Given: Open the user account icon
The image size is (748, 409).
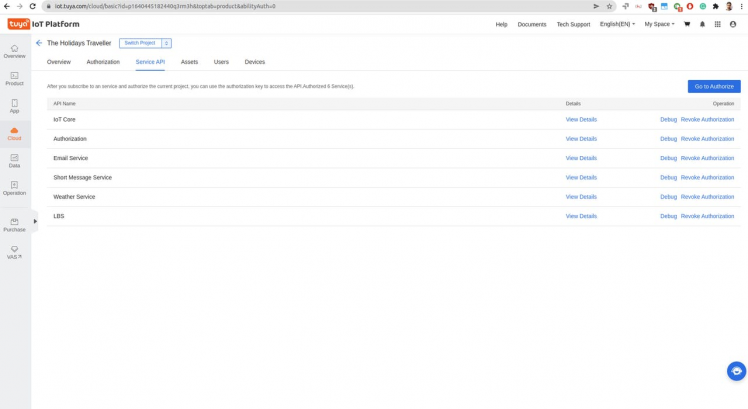Looking at the screenshot, I should [733, 24].
